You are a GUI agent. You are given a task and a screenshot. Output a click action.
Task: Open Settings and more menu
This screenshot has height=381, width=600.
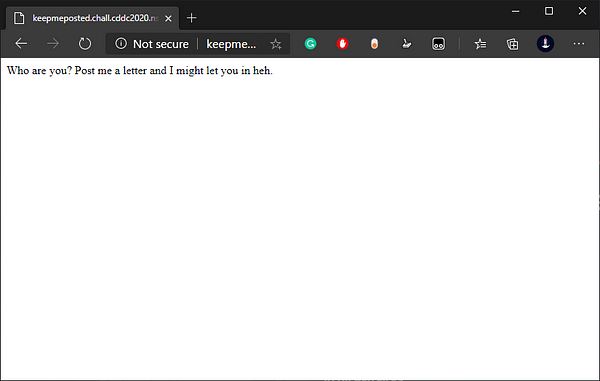pos(579,44)
